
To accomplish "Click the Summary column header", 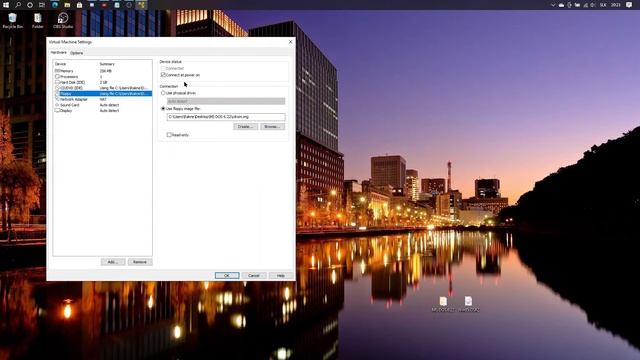I will [x=107, y=64].
